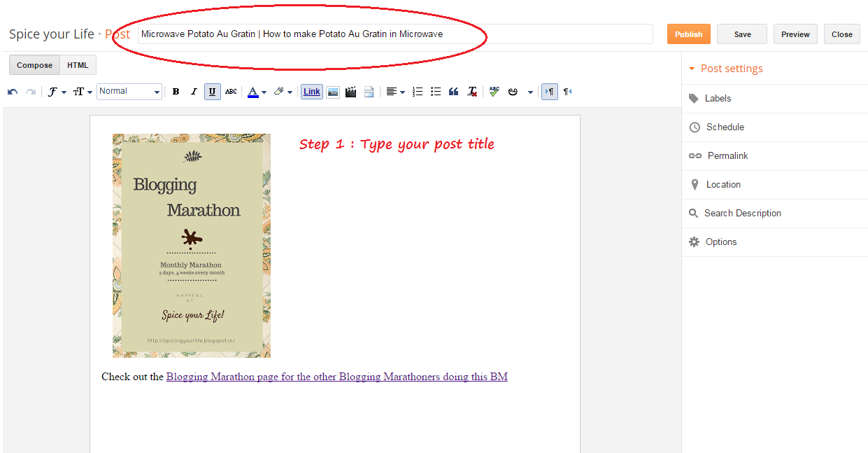Click the Remove formatting icon
Image resolution: width=868 pixels, height=453 pixels.
(471, 91)
